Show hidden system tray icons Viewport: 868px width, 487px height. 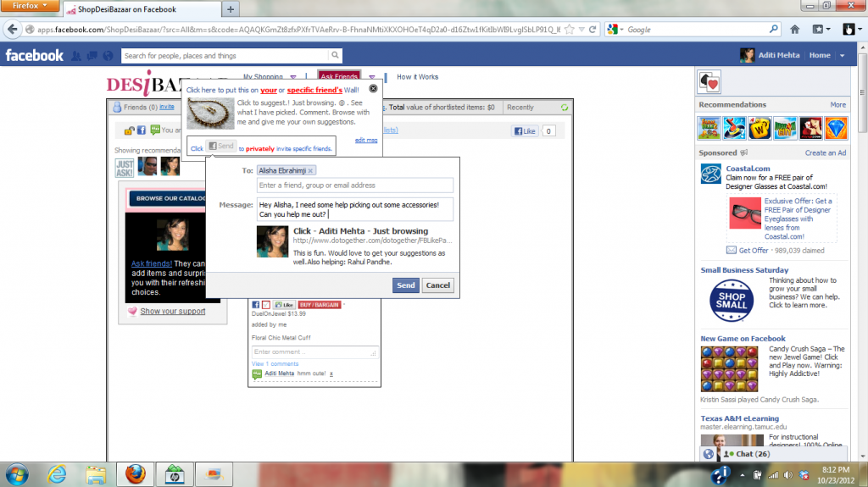click(x=743, y=475)
